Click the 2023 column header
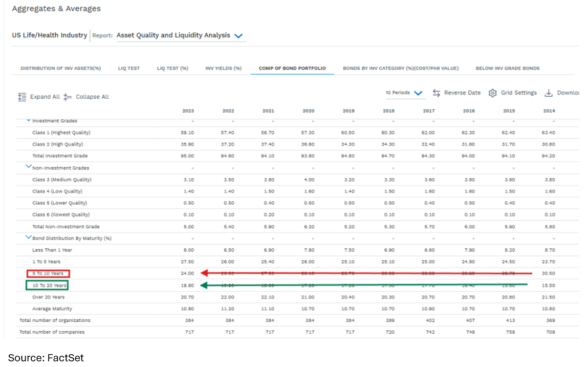The height and width of the screenshot is (367, 588). tap(188, 110)
